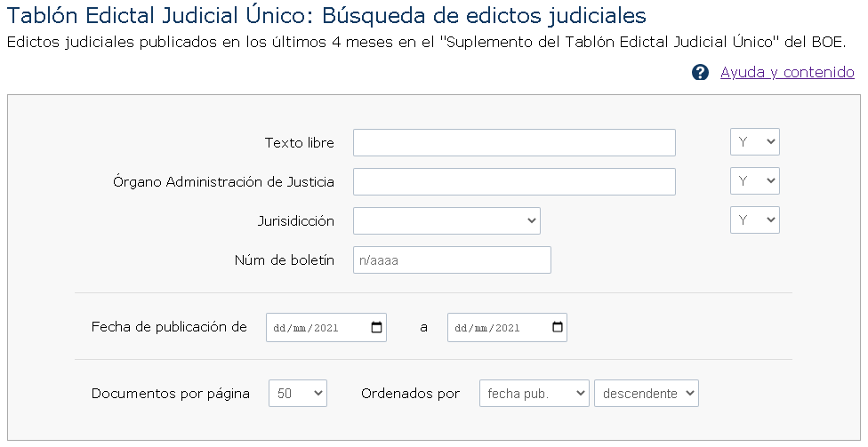Click the Órgano Administración de Justicia field
The image size is (868, 447).
[514, 182]
